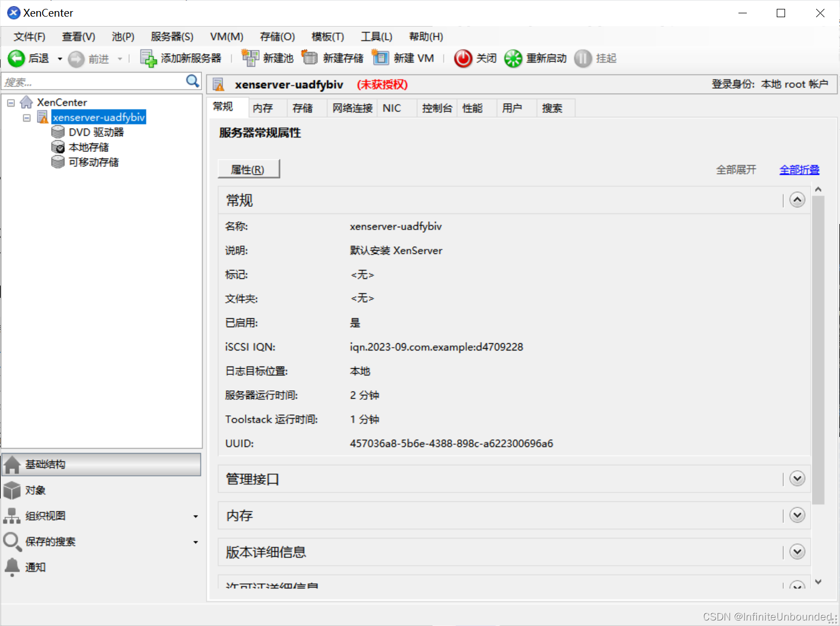The height and width of the screenshot is (626, 840).
Task: Open the 存储(O) menu
Action: [x=277, y=37]
